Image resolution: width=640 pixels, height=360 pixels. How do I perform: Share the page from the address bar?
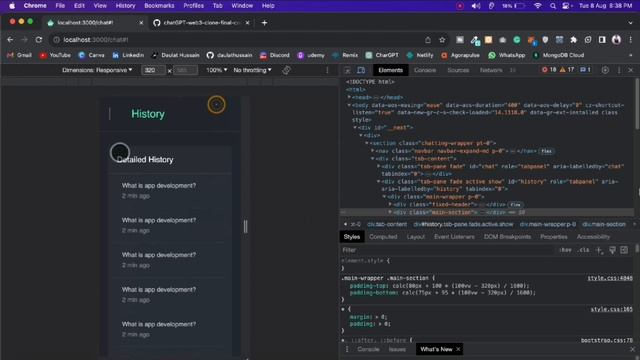point(428,40)
